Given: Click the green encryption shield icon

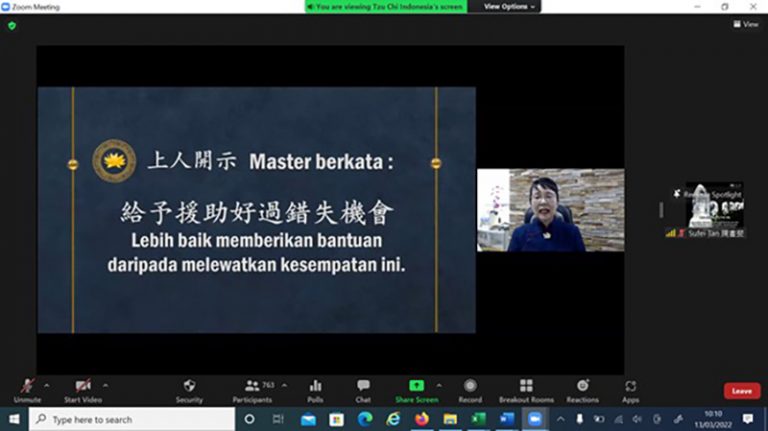Looking at the screenshot, I should 12,25.
